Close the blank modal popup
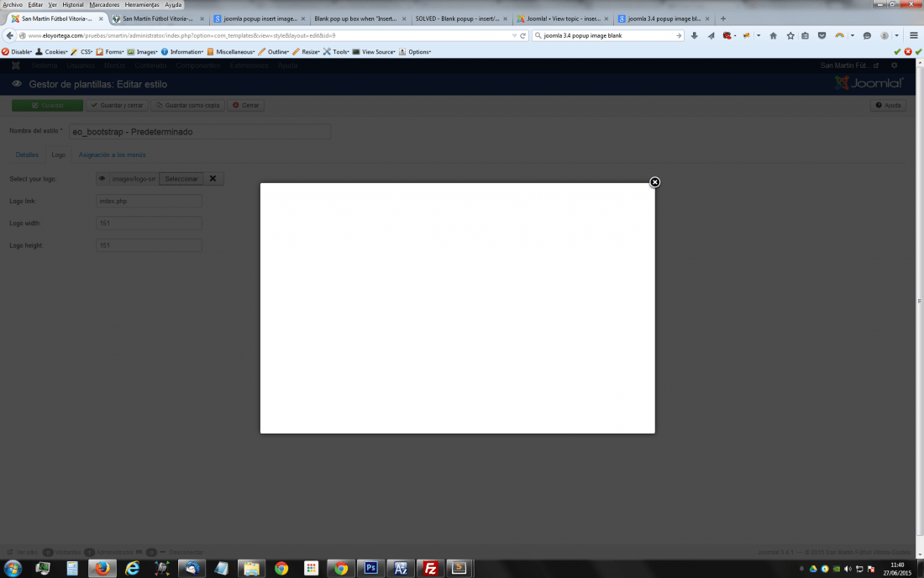 (x=654, y=182)
